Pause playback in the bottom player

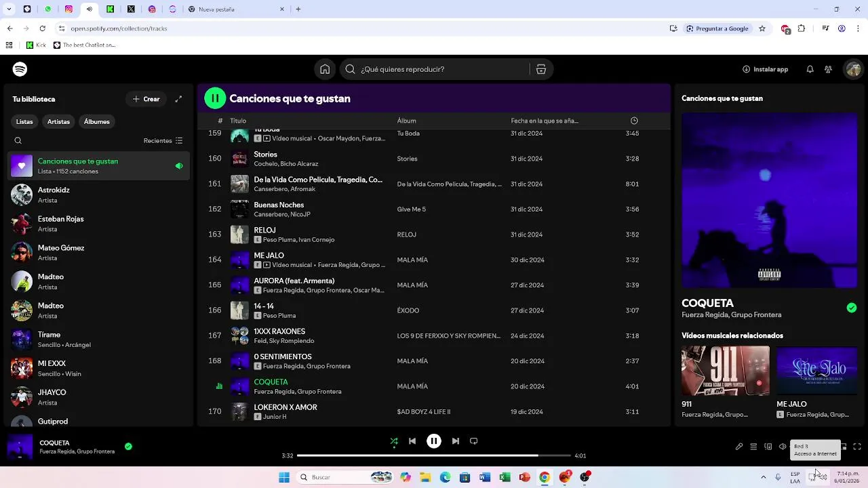[x=434, y=441]
